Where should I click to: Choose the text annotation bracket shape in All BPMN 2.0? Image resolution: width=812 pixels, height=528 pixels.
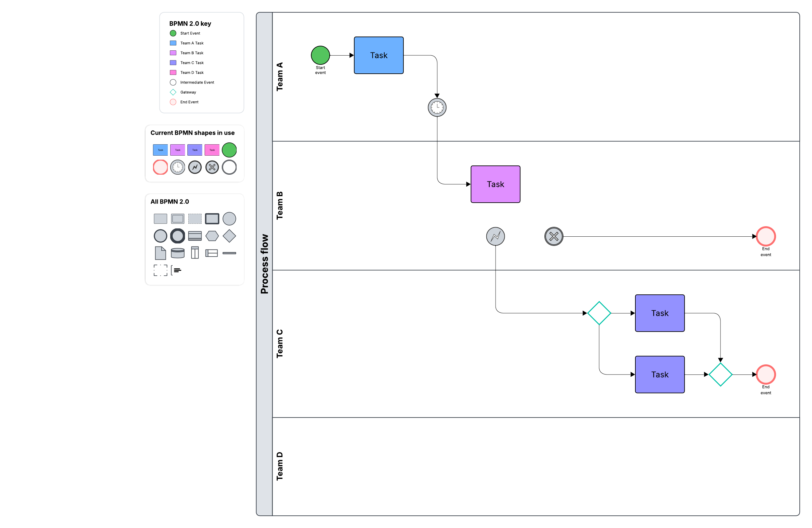(176, 270)
